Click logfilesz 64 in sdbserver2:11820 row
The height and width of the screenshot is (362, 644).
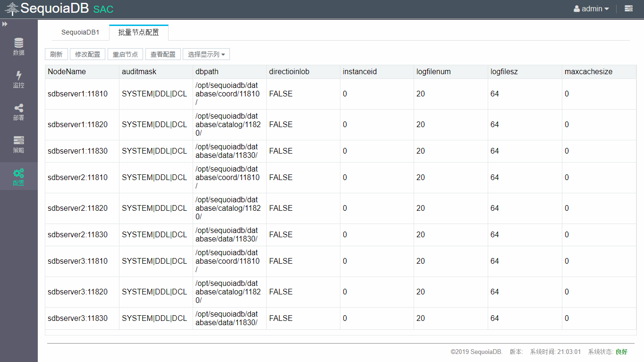pyautogui.click(x=495, y=208)
